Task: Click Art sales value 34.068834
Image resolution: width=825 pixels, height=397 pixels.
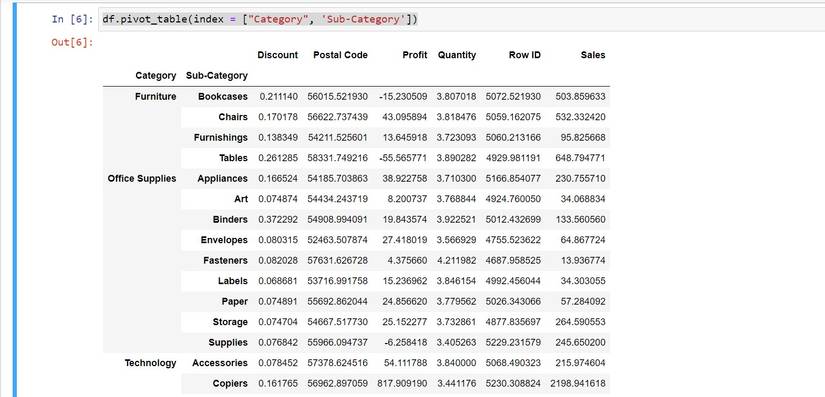Action: click(583, 199)
